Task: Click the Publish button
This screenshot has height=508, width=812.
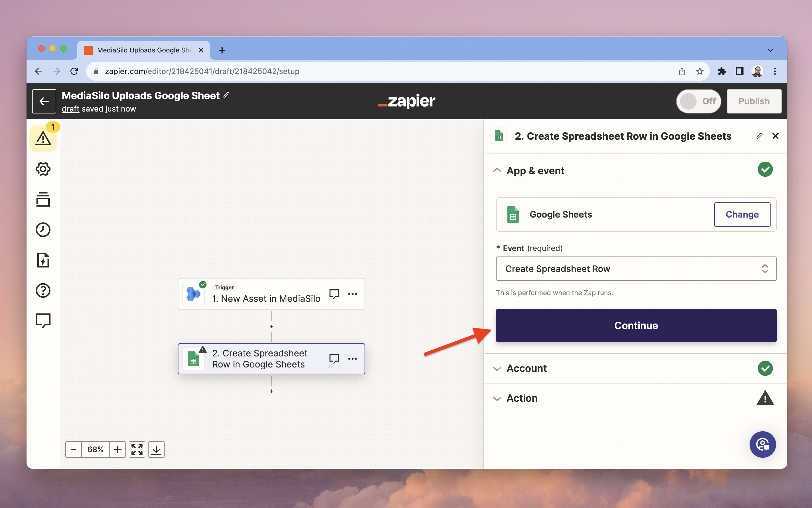Action: 754,101
